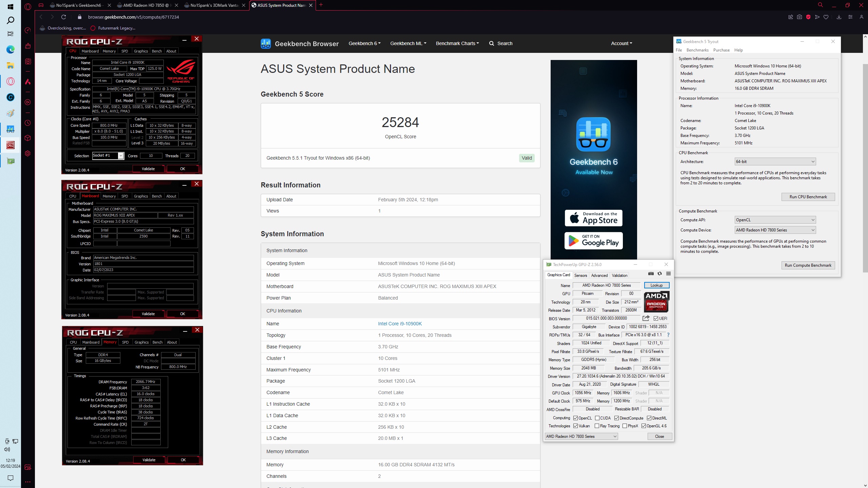The image size is (868, 488).
Task: Add page to bookmarks heart icon
Action: (826, 17)
